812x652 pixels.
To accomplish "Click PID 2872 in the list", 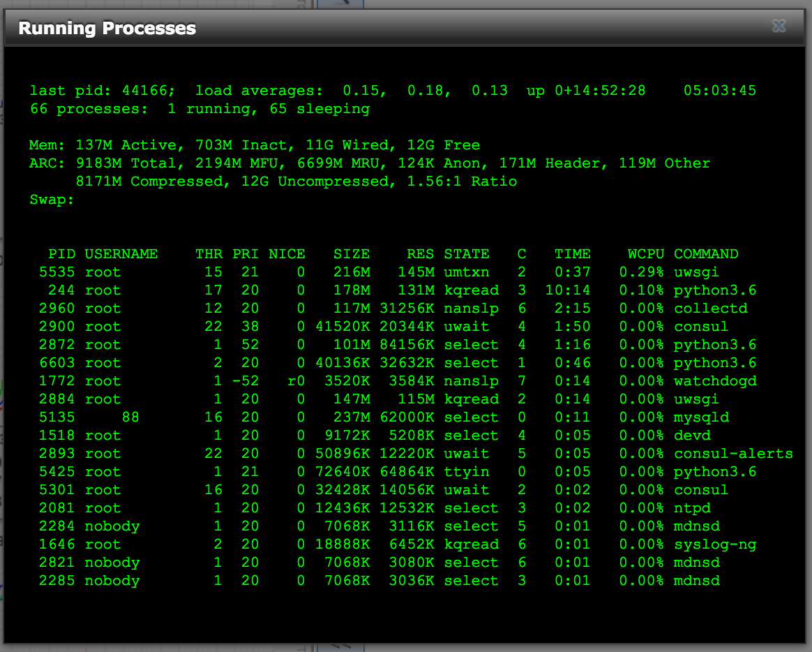I will coord(57,345).
